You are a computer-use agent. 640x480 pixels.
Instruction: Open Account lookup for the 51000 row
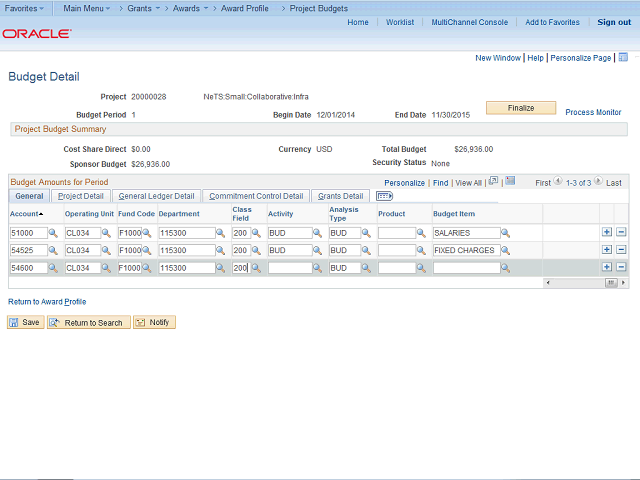(53, 233)
